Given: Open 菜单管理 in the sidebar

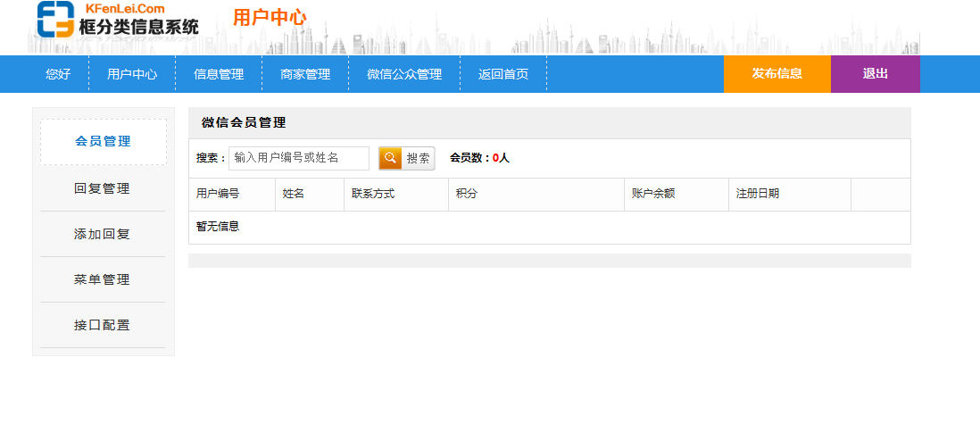Looking at the screenshot, I should 103,279.
